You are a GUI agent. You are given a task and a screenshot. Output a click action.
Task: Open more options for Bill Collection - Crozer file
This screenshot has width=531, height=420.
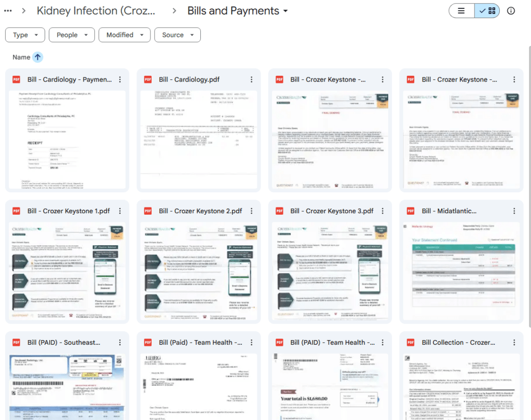(514, 342)
